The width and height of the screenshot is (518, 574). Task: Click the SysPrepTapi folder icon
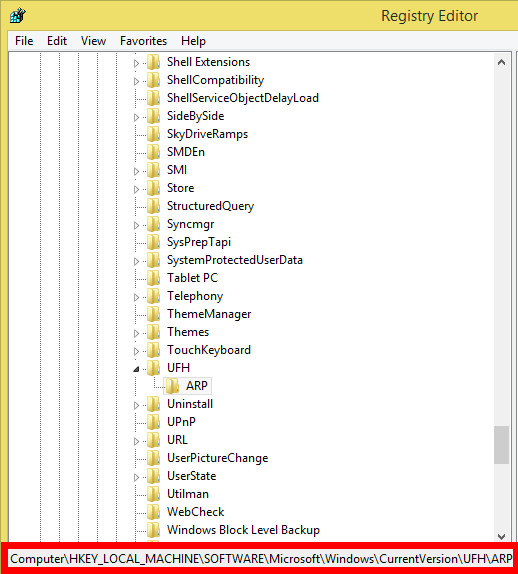[154, 242]
